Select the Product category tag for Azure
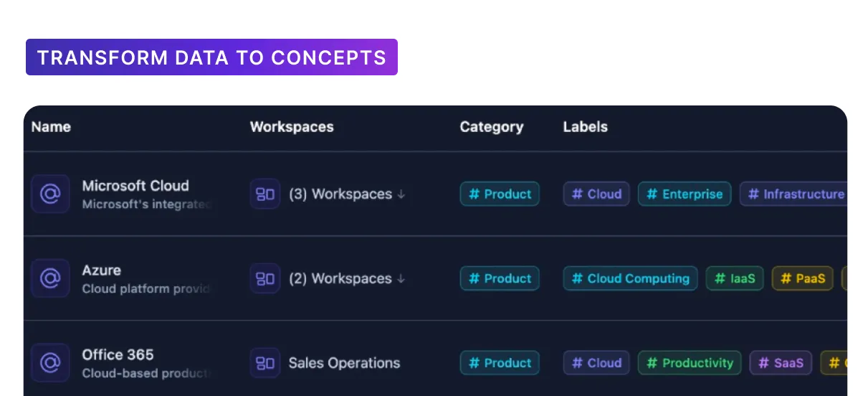 [x=500, y=278]
